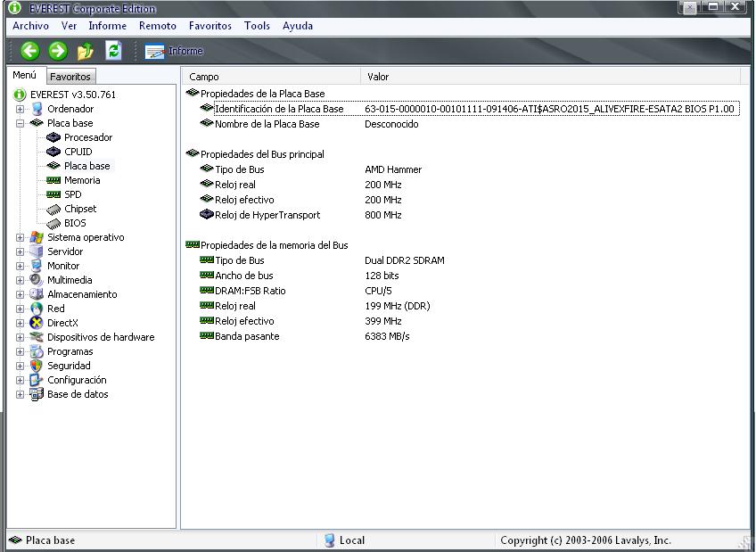Select the Procesador chip icon in tree
The image size is (756, 552).
coord(53,137)
